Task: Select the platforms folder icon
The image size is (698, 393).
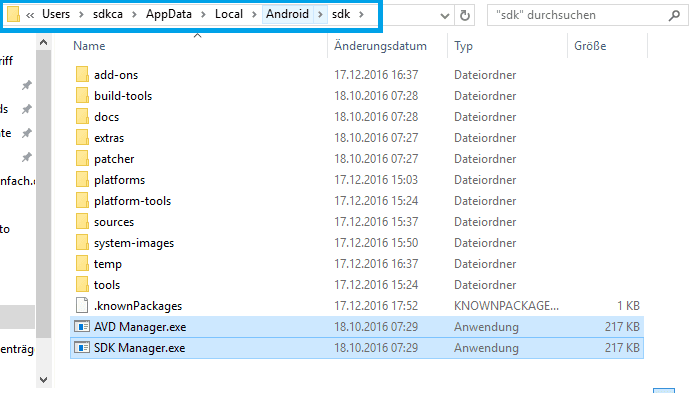Action: 82,179
